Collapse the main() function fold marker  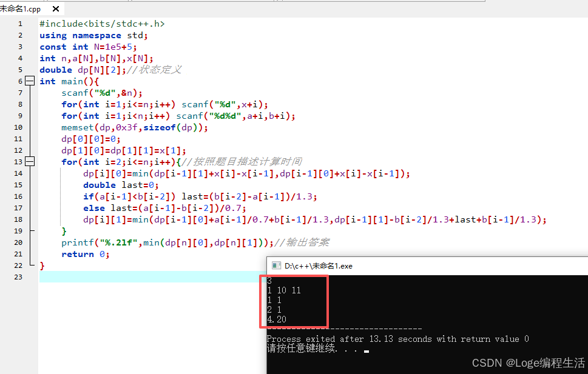(30, 81)
